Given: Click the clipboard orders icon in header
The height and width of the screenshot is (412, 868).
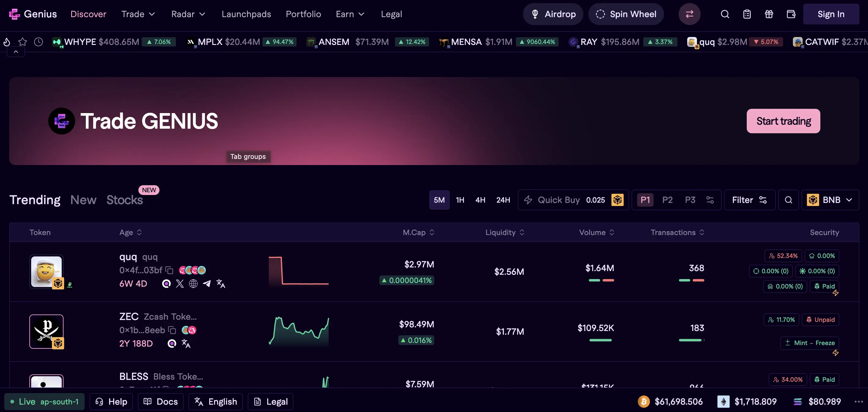Looking at the screenshot, I should (x=747, y=14).
